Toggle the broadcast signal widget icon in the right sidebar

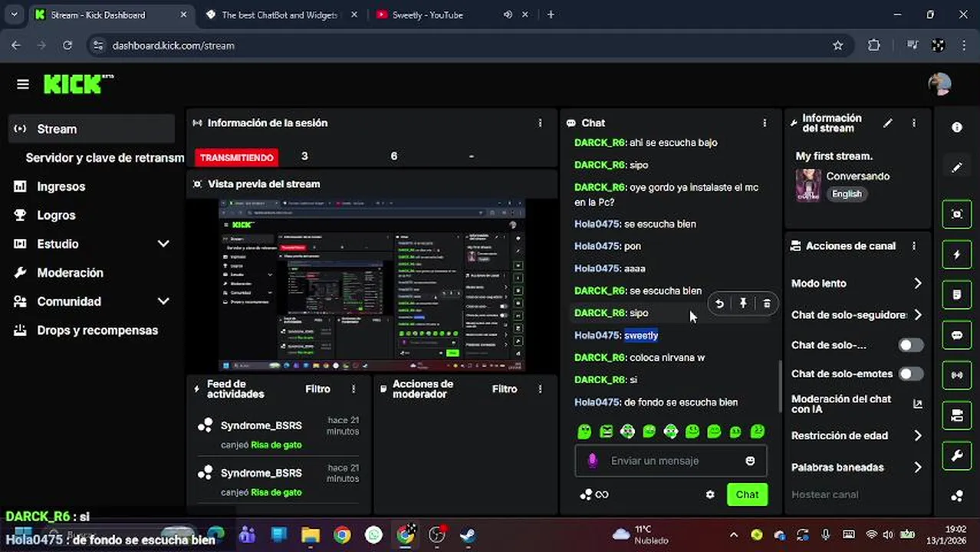(957, 375)
